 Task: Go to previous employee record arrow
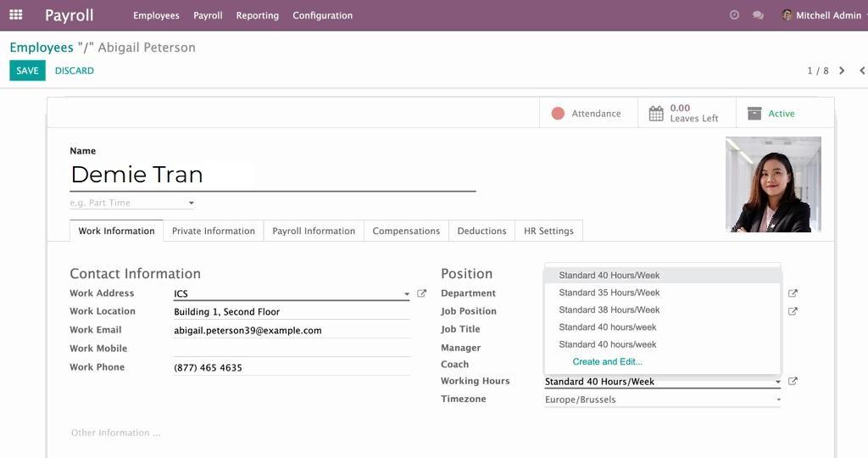point(862,70)
